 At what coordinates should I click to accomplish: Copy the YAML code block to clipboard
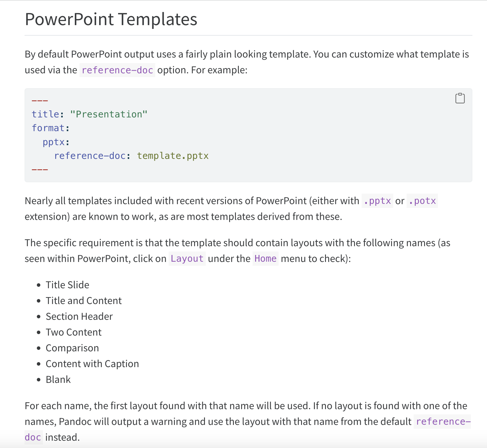pyautogui.click(x=460, y=98)
